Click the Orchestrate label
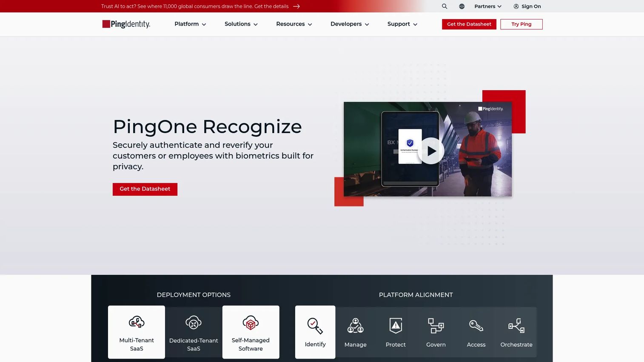 click(516, 345)
